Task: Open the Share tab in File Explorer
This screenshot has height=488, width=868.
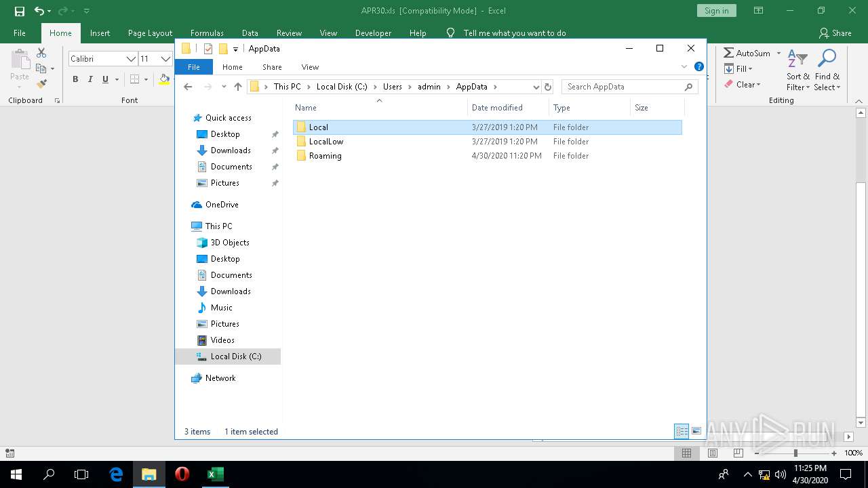Action: point(272,67)
